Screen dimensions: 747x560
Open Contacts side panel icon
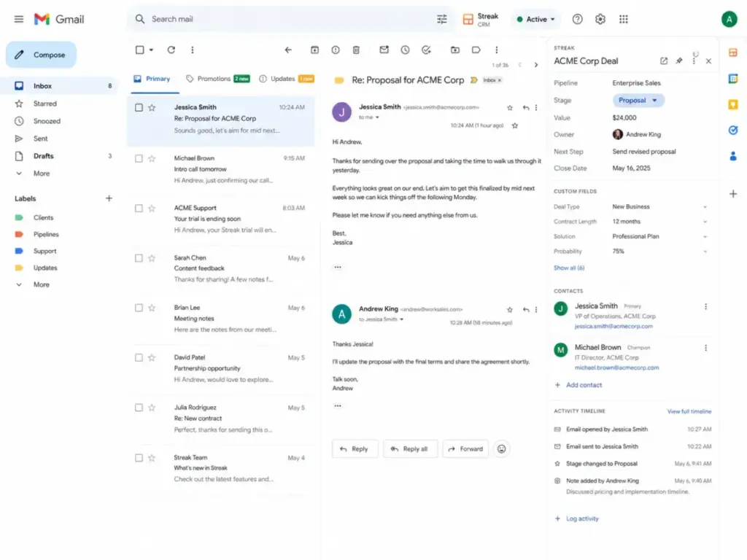733,156
